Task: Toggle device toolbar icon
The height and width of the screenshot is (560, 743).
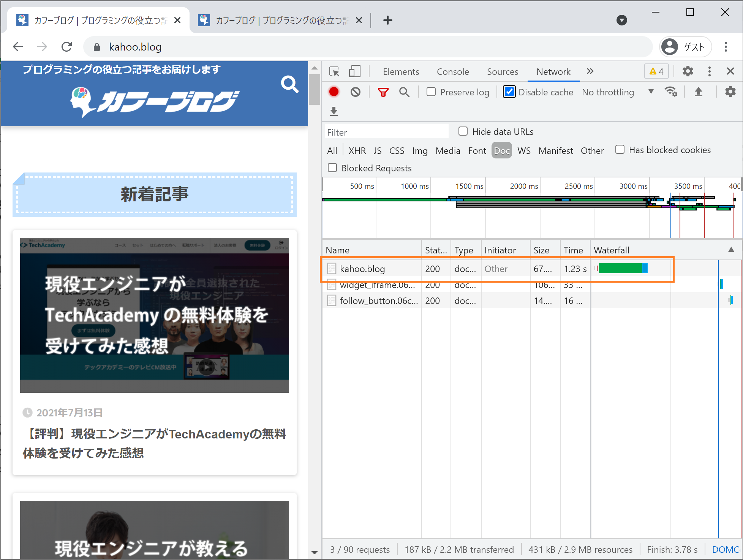Action: [354, 71]
